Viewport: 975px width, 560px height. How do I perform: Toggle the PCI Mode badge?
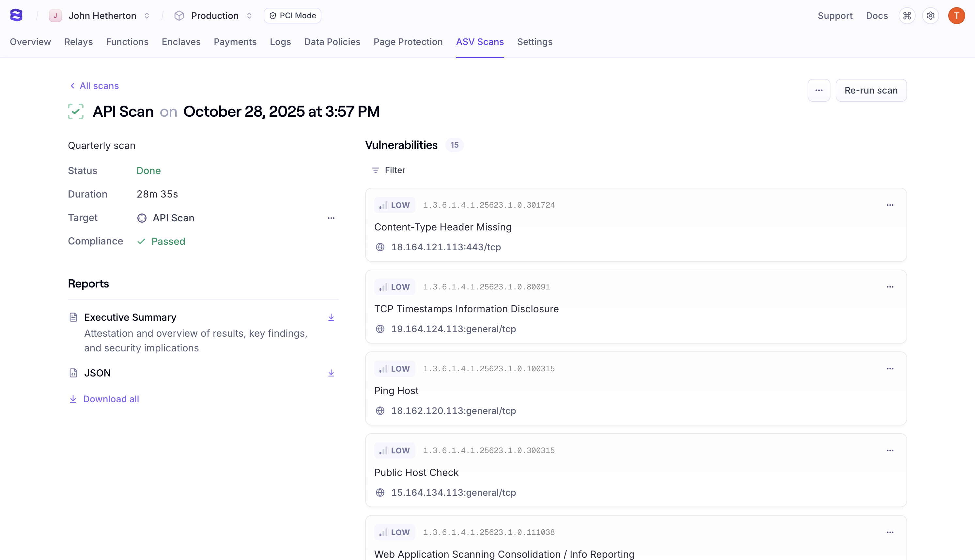[x=293, y=16]
